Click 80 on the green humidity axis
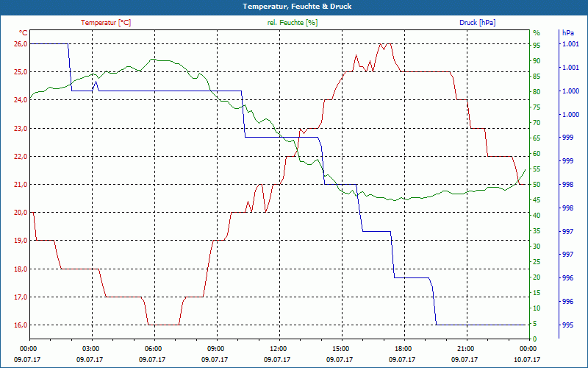Viewport: 588px width, 368px height. [x=537, y=91]
